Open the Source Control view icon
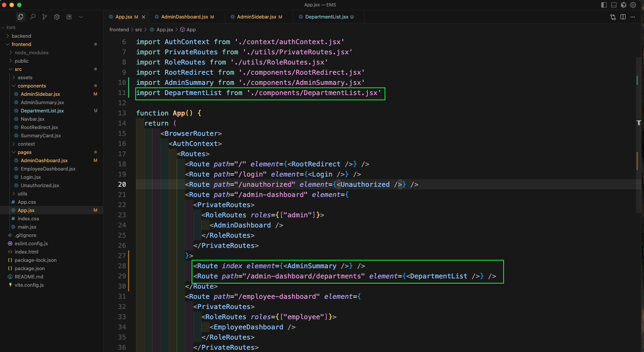 pos(45,17)
